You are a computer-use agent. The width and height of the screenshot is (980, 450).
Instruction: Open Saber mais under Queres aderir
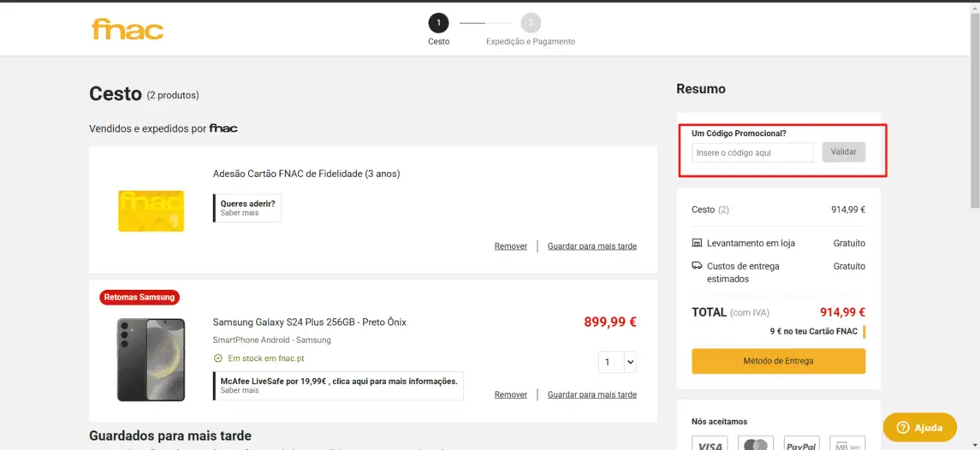coord(240,212)
